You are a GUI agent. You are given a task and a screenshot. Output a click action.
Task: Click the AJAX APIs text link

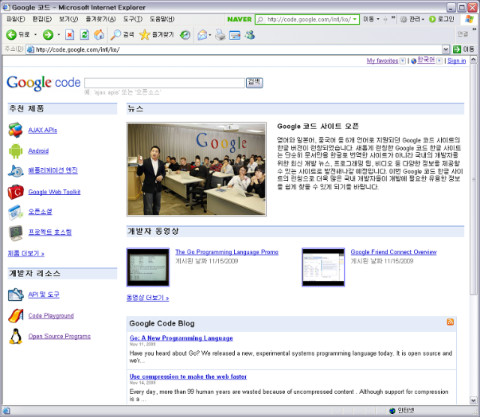coord(43,130)
